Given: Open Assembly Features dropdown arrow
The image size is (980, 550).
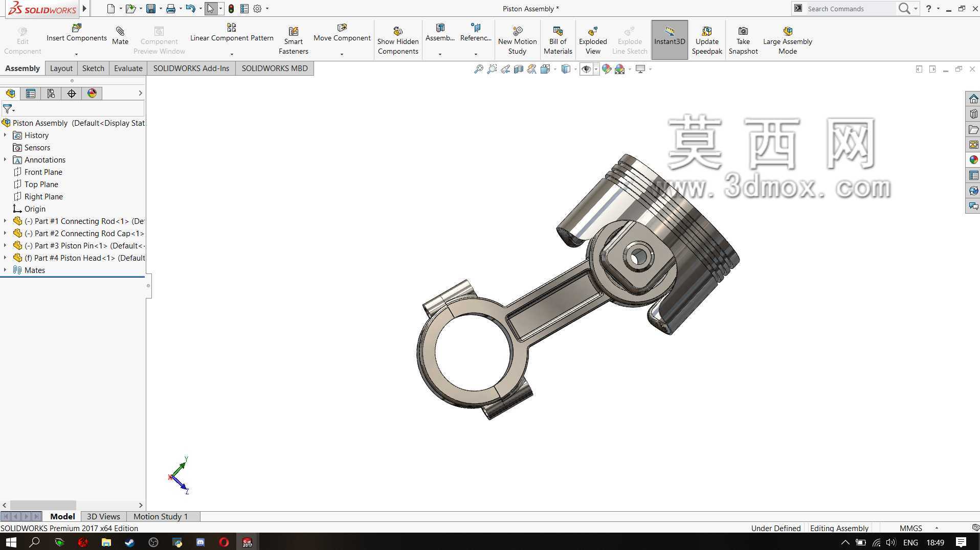Looking at the screenshot, I should tap(440, 54).
